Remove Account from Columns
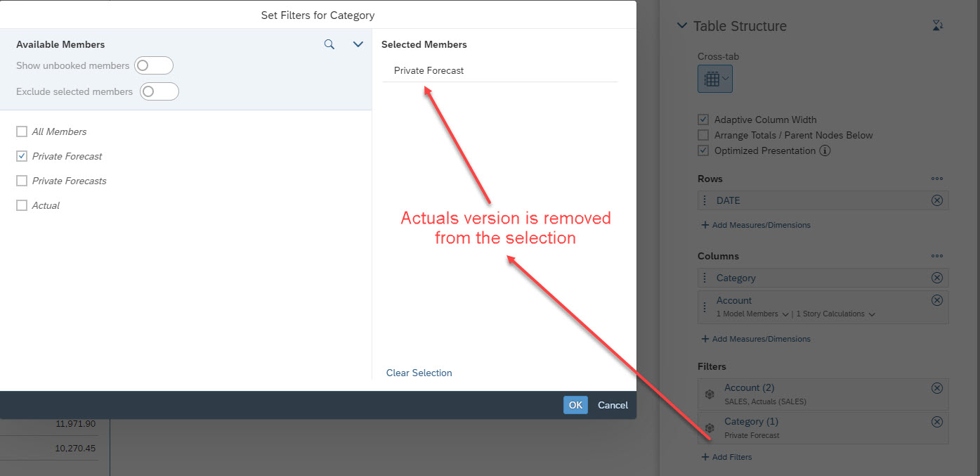The width and height of the screenshot is (980, 476). tap(936, 300)
